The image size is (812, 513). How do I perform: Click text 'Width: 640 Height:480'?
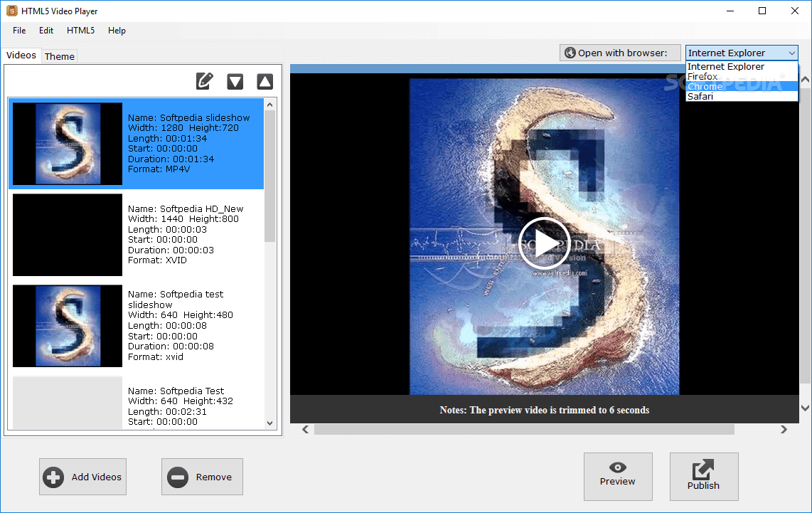tap(181, 315)
